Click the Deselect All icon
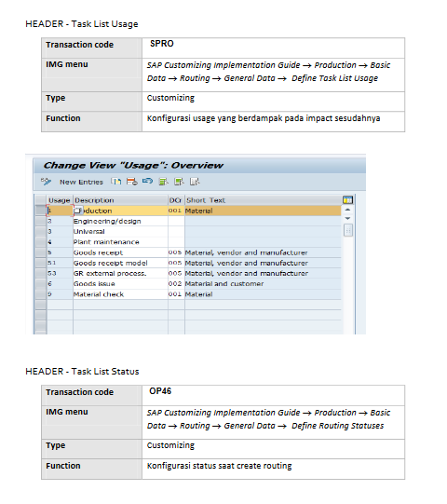 [195, 182]
